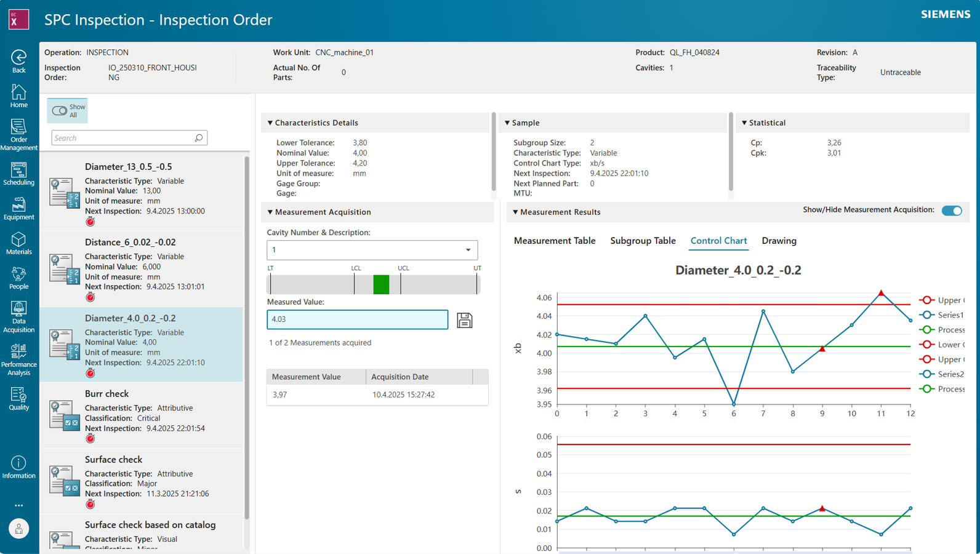Image resolution: width=980 pixels, height=554 pixels.
Task: Switch to the Drawing tab
Action: click(x=779, y=241)
